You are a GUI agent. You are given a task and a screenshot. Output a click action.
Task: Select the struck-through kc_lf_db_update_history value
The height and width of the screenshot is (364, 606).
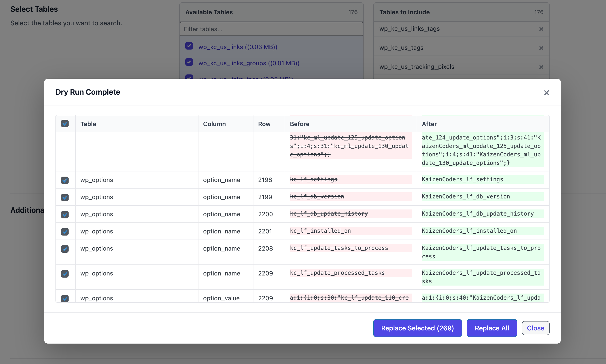[x=329, y=214]
